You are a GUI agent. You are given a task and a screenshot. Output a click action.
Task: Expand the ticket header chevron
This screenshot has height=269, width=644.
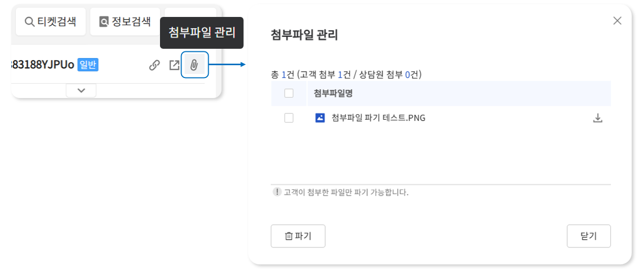tap(81, 90)
